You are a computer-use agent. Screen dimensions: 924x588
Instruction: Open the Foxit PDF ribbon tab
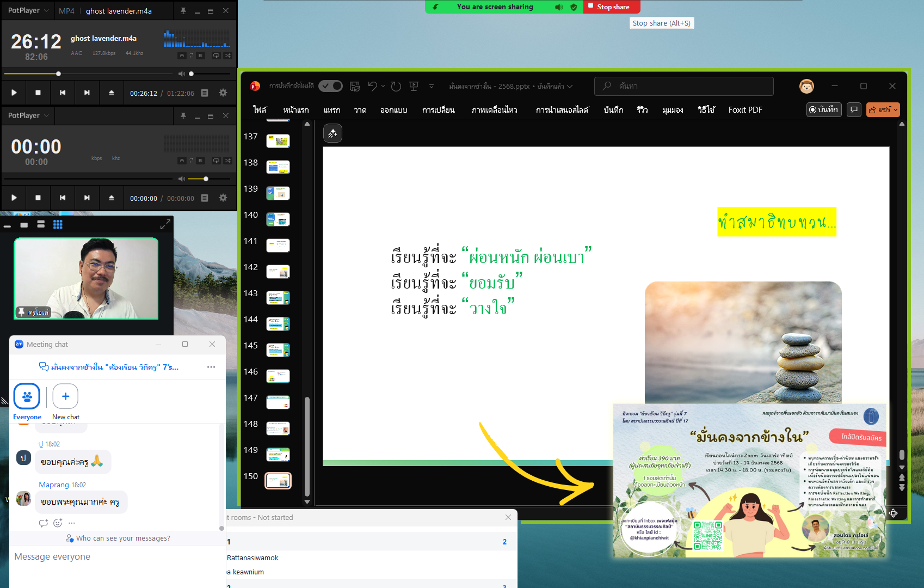click(745, 110)
